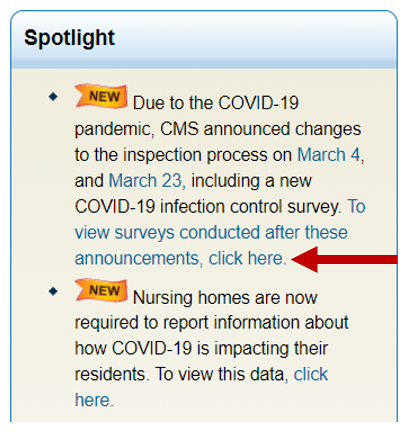Follow the 'view surveys conducted after these' link
This screenshot has width=408, height=432.
[211, 232]
